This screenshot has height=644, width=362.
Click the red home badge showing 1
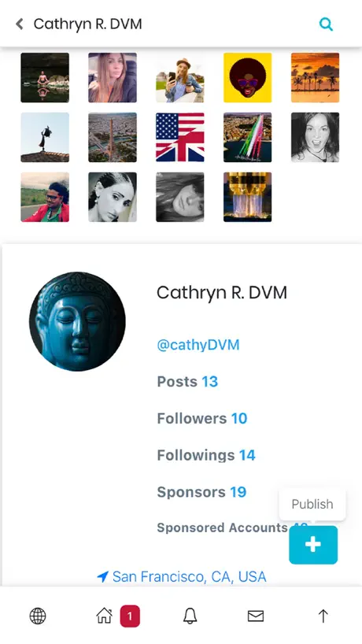[x=130, y=616]
